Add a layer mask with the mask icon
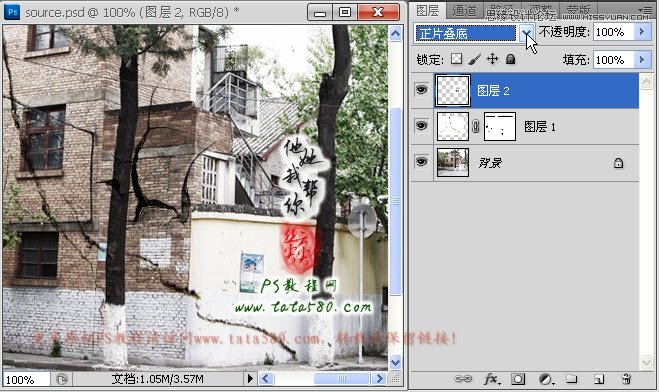The width and height of the screenshot is (659, 392). (518, 379)
